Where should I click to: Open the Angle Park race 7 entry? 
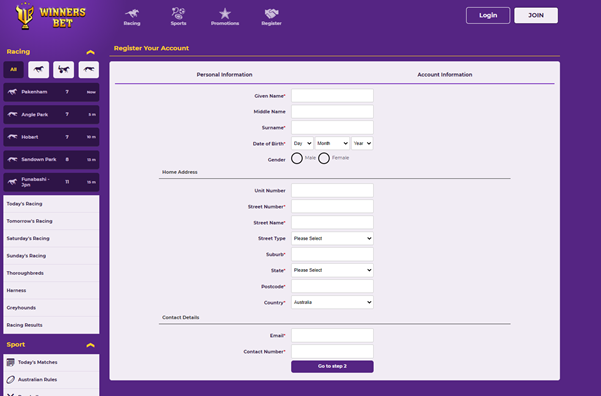[51, 115]
